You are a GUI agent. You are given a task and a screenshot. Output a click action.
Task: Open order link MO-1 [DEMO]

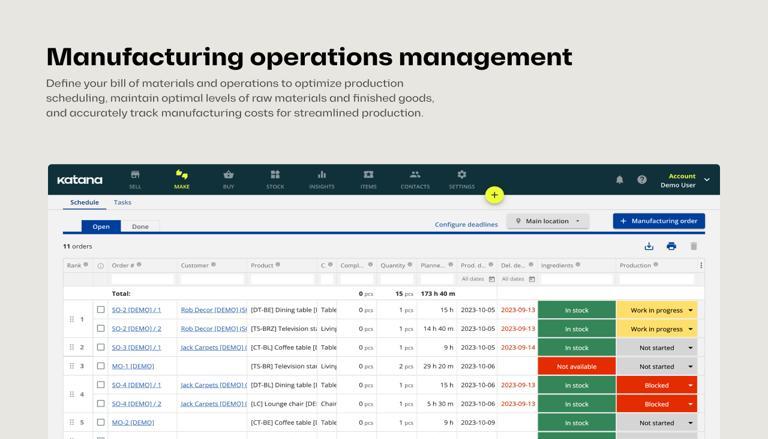[x=133, y=366]
